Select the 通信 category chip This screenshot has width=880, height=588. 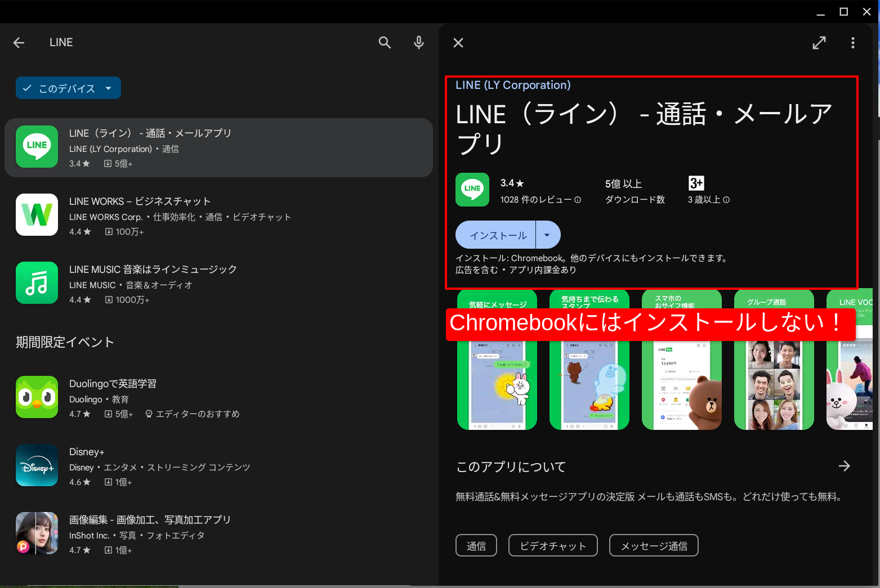[x=476, y=545]
